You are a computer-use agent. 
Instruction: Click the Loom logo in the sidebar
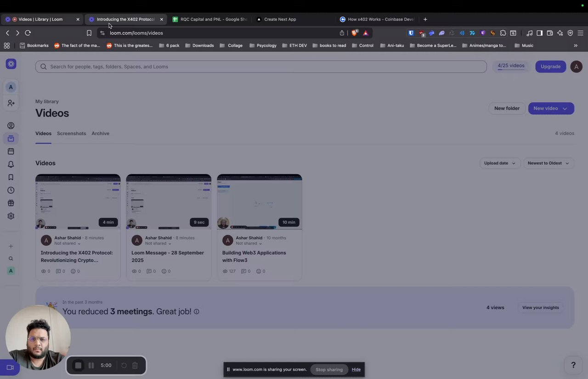coord(11,64)
